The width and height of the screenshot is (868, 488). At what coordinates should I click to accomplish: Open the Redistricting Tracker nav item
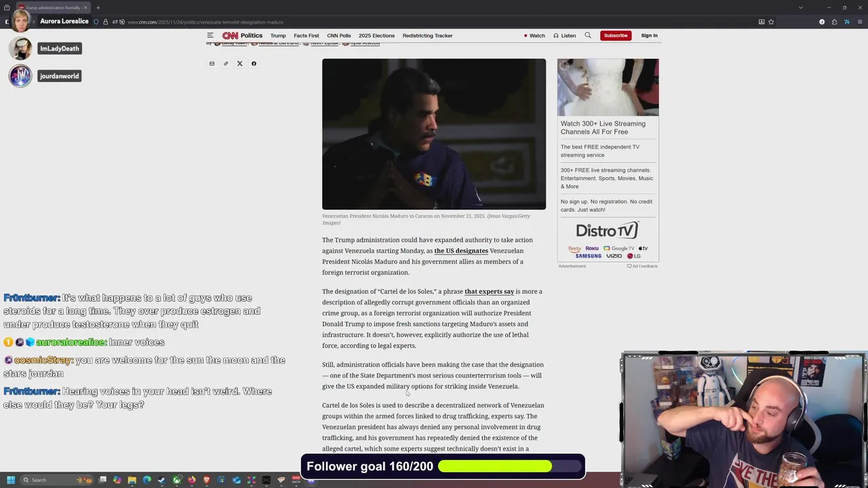point(427,35)
